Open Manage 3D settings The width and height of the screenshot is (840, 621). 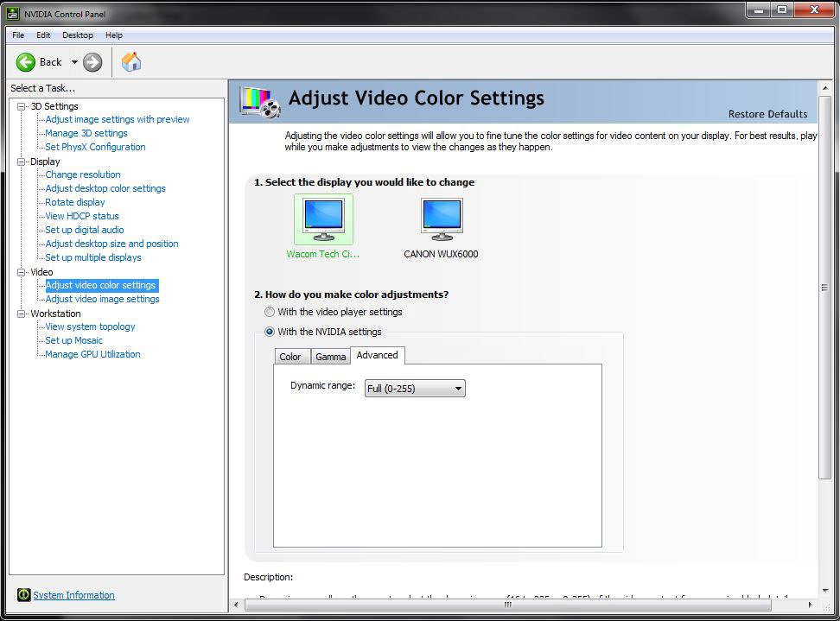(86, 133)
